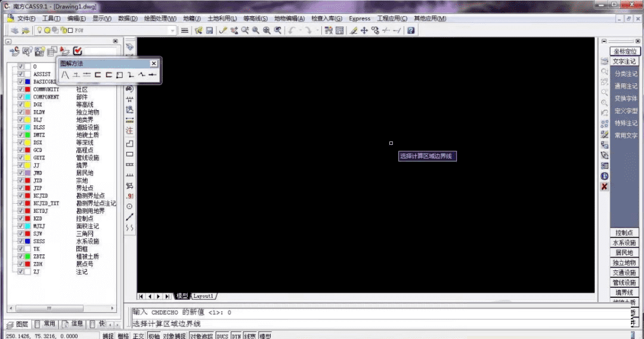Click the linetype lines icon in toolbar
Image resolution: width=644 pixels, height=339 pixels.
tap(185, 30)
